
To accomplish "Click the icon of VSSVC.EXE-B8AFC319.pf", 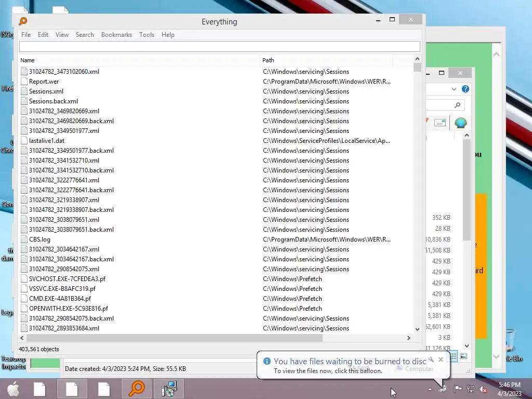I will click(x=24, y=289).
